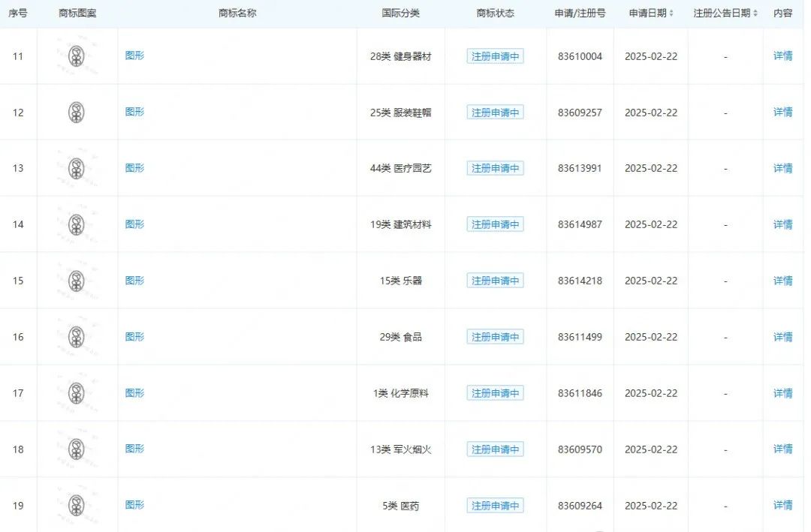
Task: View 详情 for application 83609570
Action: point(782,449)
